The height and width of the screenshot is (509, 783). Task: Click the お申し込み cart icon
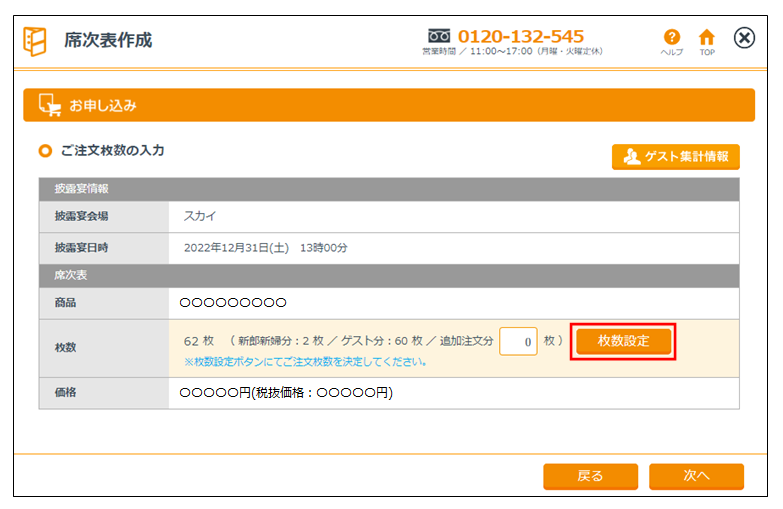click(x=49, y=105)
